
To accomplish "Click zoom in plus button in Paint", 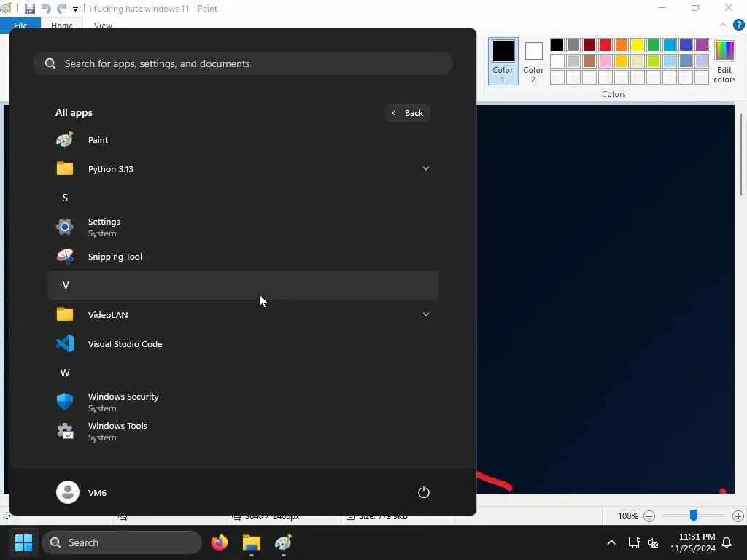I will 738,516.
